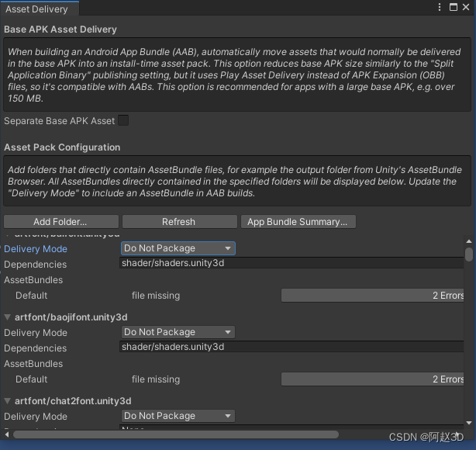
Task: Click Default label under artfont/baojifont AssetBundles
Action: pyautogui.click(x=31, y=379)
